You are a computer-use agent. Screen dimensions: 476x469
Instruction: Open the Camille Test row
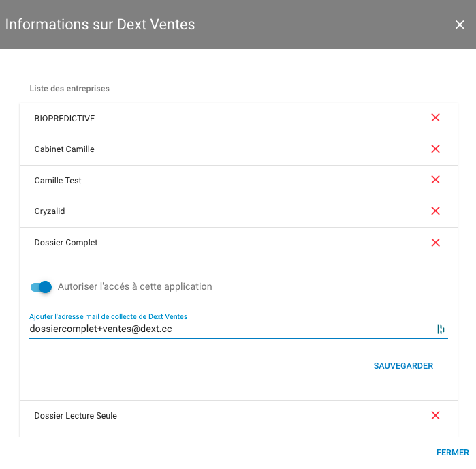(x=238, y=181)
